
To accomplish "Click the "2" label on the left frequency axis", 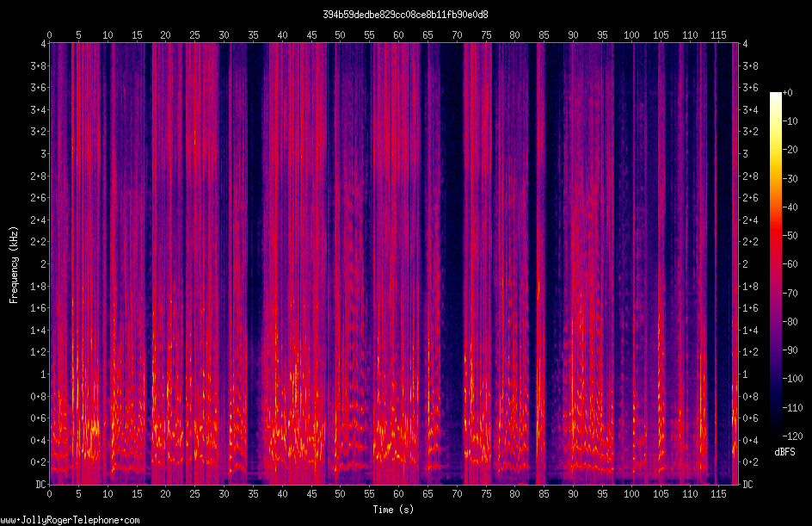I will coord(44,264).
